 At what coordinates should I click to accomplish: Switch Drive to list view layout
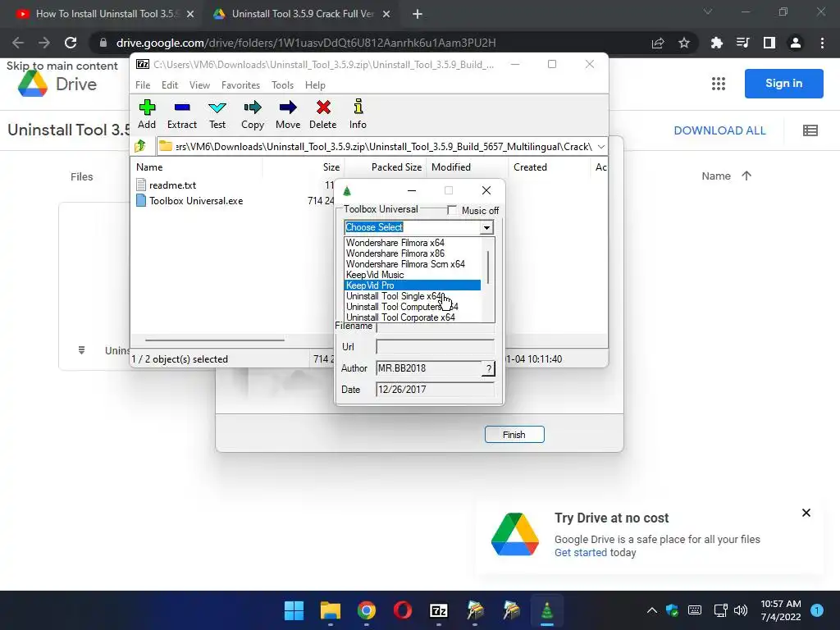pos(810,130)
